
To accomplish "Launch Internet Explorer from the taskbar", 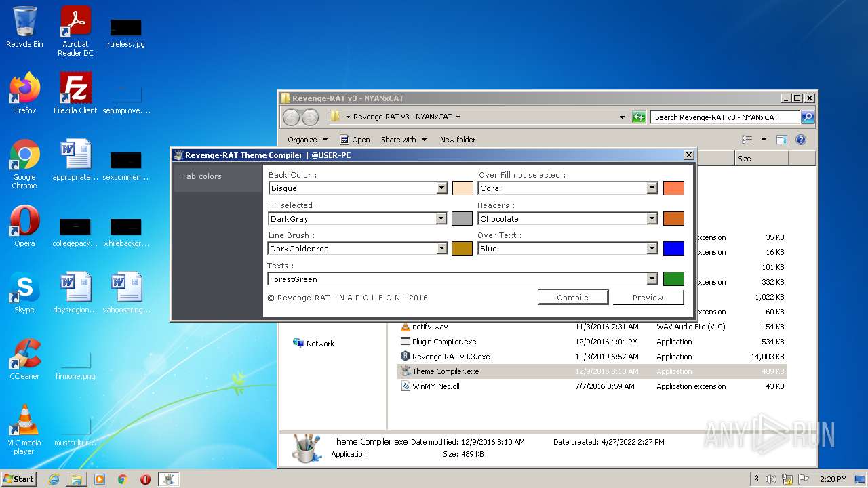I will pyautogui.click(x=54, y=479).
